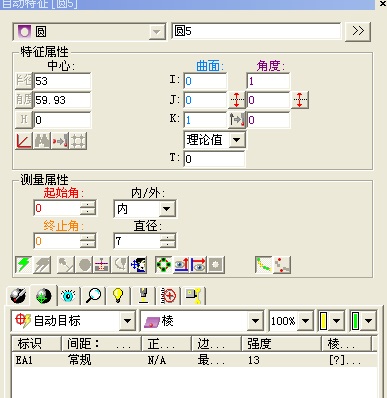Viewport: 387px width, 398px height.
Task: Open the blue eye gage tab
Action: [68, 296]
